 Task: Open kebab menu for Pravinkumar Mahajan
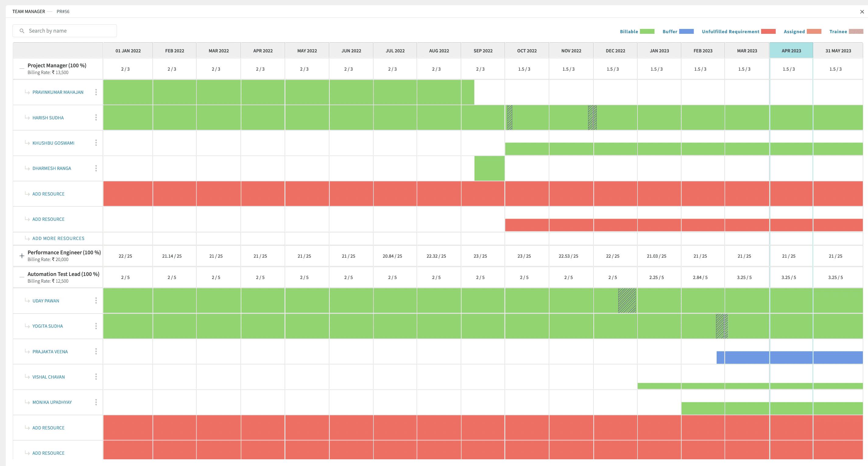96,92
